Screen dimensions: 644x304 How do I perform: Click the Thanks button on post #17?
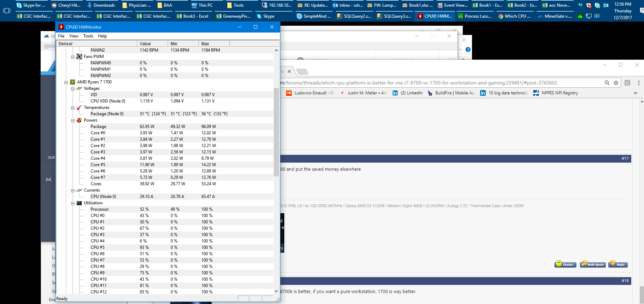[565, 264]
